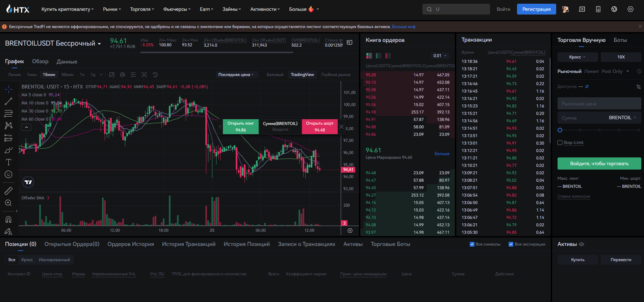Open the Последняя цена dropdown

[236, 75]
